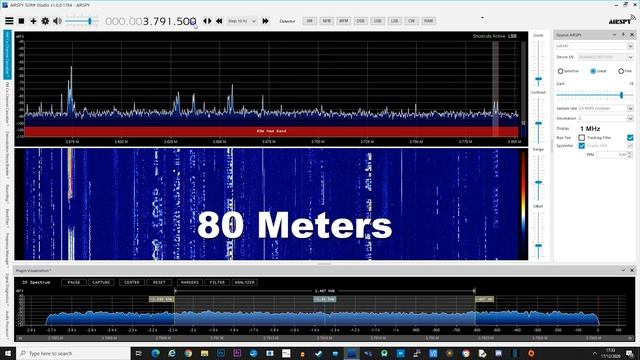The image size is (640, 360).
Task: Select LSB detector mode
Action: (394, 21)
